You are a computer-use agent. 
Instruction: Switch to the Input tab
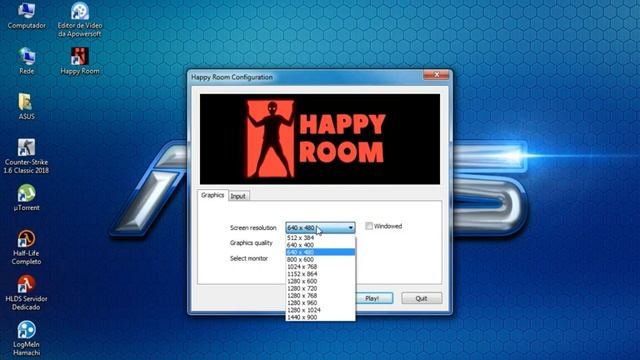point(238,196)
